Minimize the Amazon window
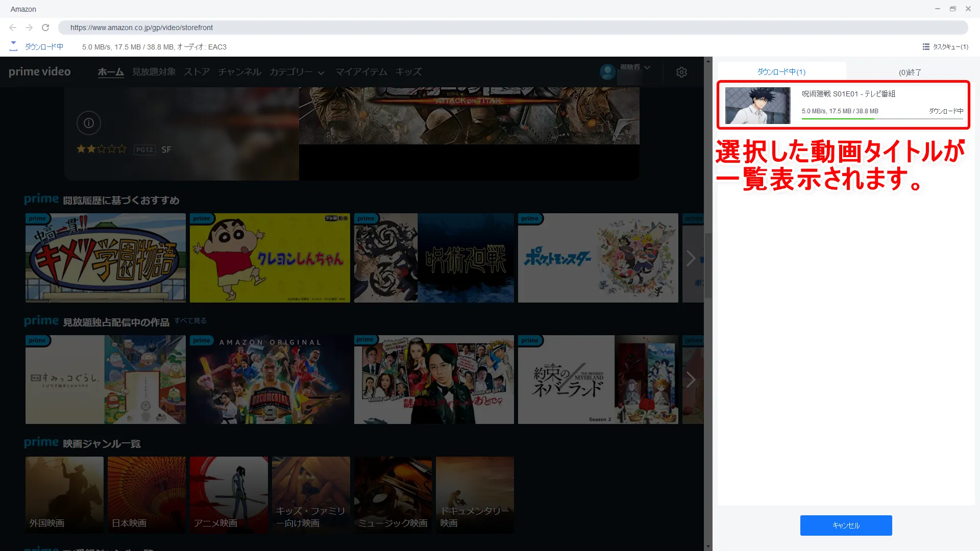 [937, 9]
